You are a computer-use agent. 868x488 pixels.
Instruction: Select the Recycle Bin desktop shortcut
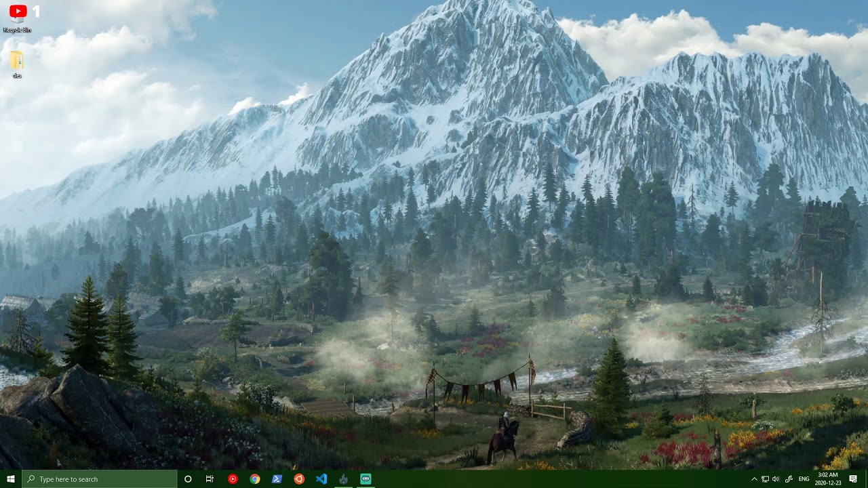(x=17, y=19)
